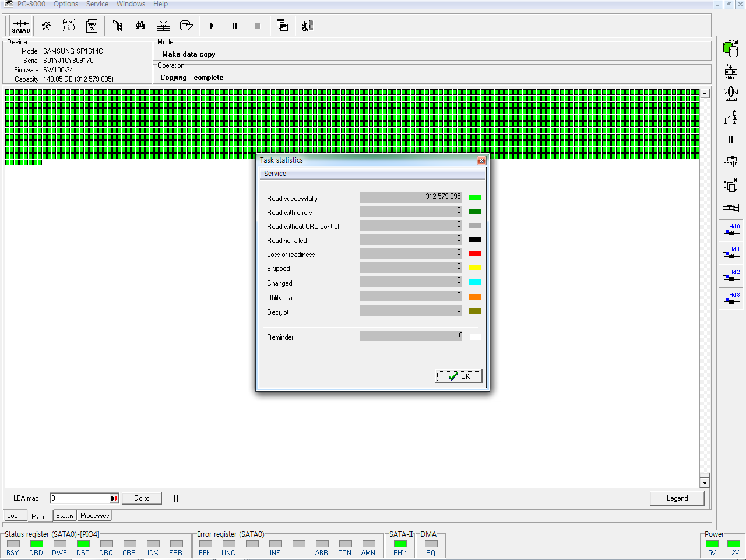The width and height of the screenshot is (746, 560).
Task: Open the Service menu
Action: 97,4
